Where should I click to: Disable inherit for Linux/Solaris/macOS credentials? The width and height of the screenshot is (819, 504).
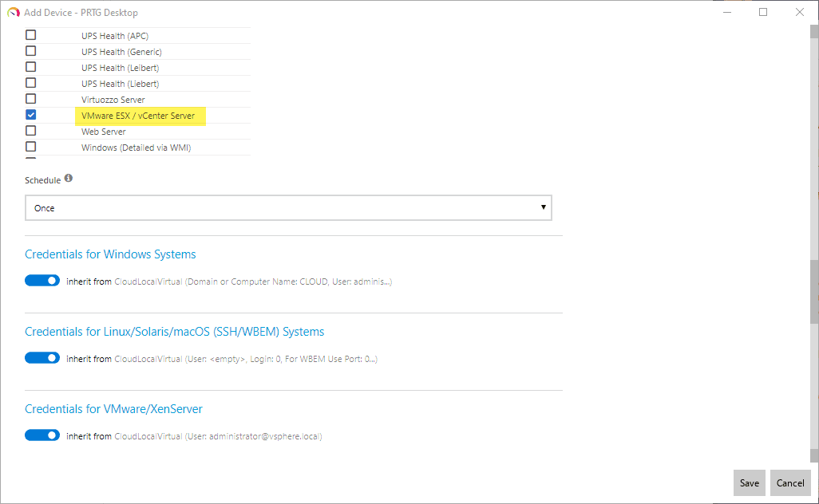pos(42,358)
